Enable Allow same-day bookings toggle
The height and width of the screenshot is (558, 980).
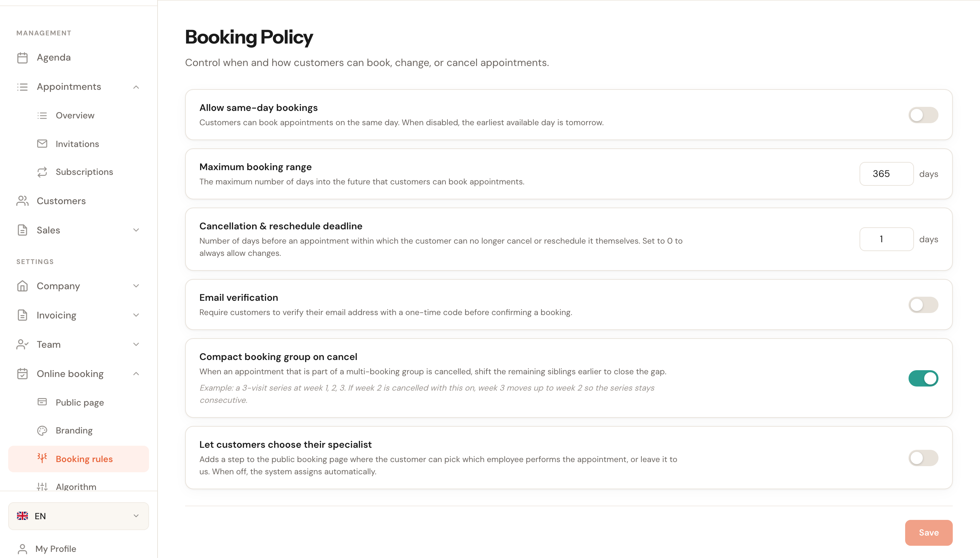pos(923,115)
